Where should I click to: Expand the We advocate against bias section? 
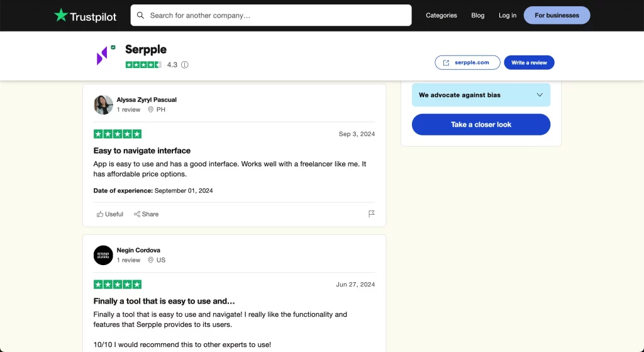point(481,94)
